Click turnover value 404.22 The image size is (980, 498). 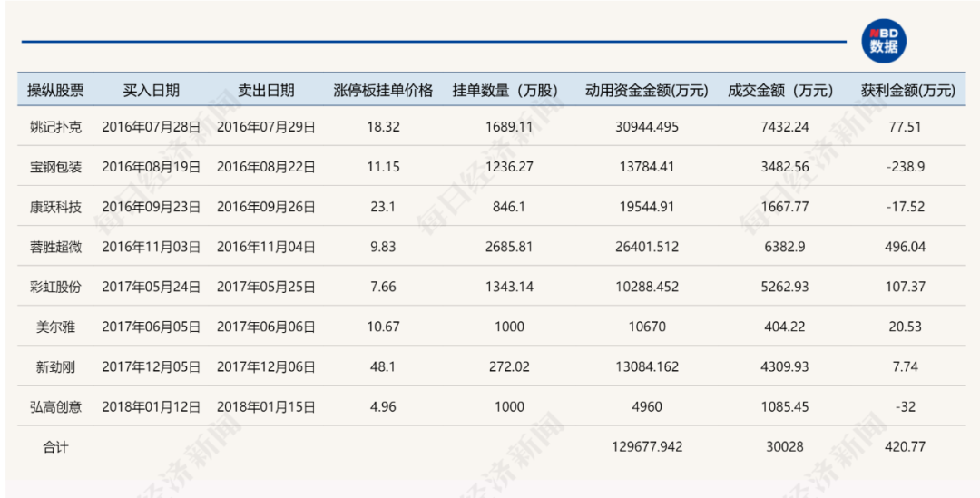pyautogui.click(x=785, y=327)
